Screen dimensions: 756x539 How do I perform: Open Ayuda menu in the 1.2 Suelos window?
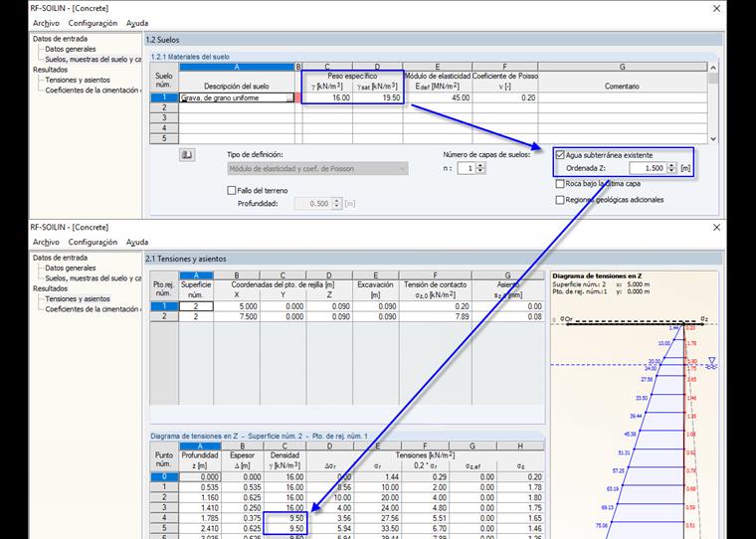[x=137, y=23]
